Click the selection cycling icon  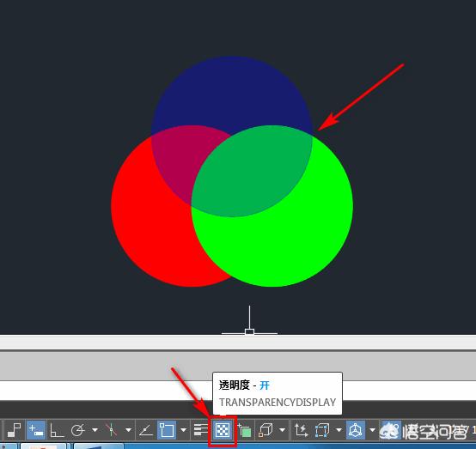[x=245, y=430]
